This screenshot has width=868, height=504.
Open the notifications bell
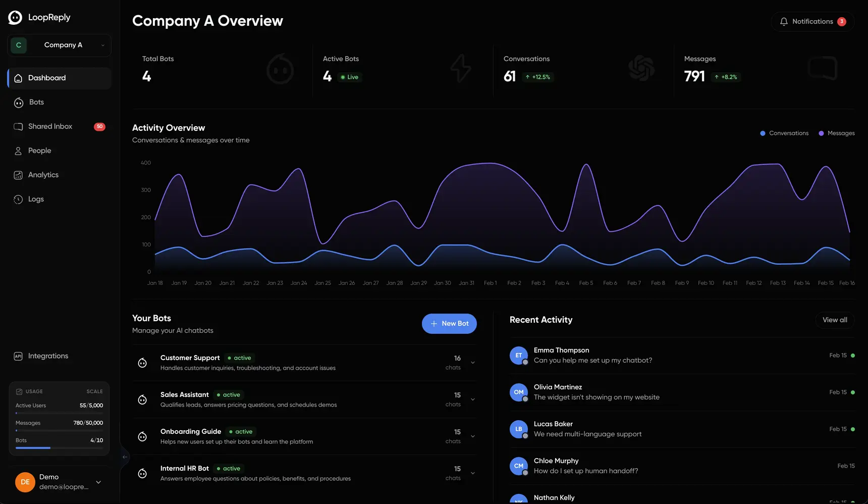pos(784,21)
